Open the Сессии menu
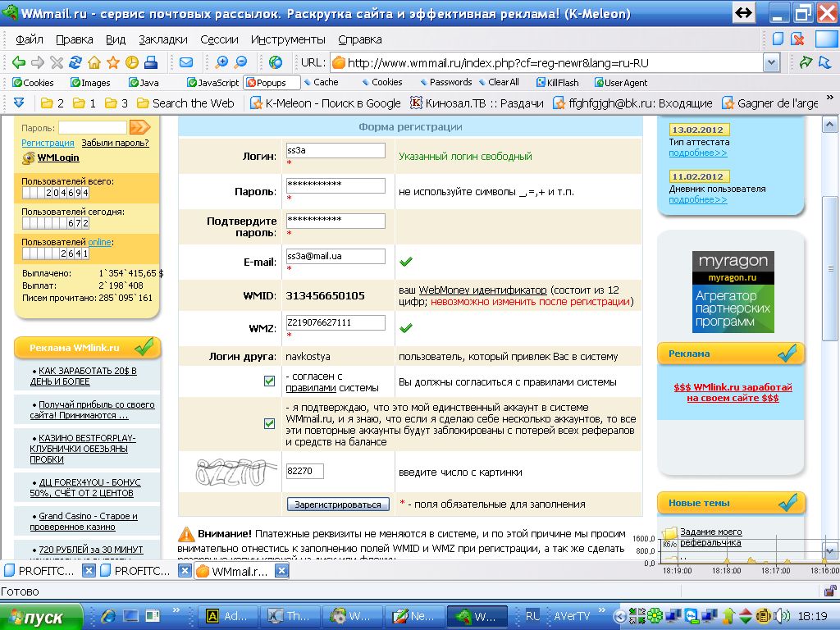 tap(219, 39)
